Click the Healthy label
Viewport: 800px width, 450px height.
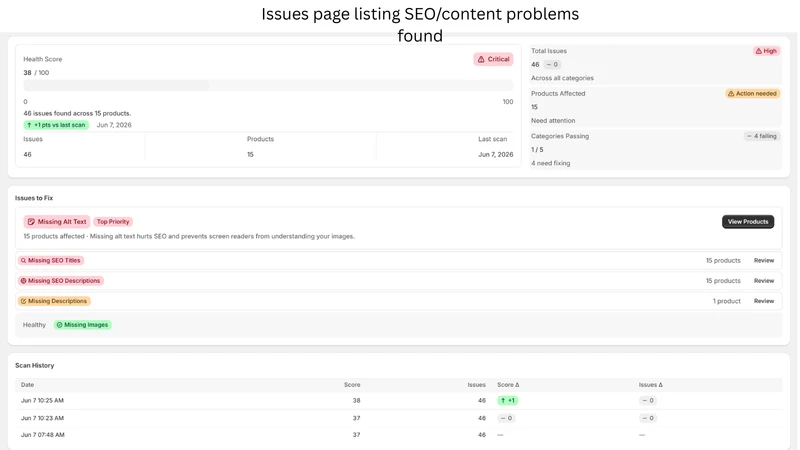[x=34, y=325]
